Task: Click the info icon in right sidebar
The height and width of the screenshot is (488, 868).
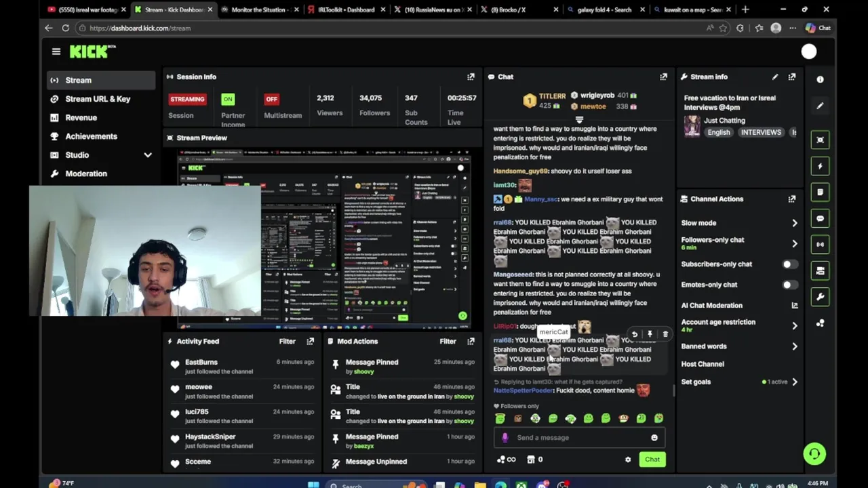Action: [x=820, y=80]
